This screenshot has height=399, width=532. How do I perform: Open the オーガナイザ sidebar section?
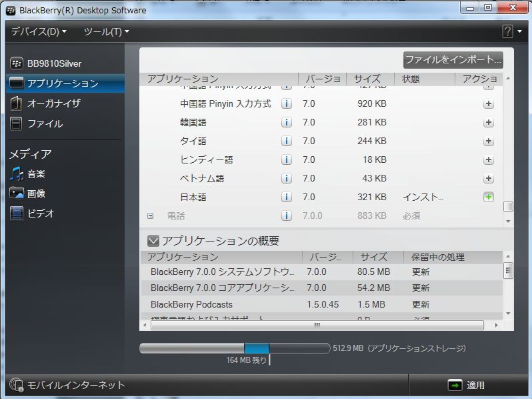45,103
